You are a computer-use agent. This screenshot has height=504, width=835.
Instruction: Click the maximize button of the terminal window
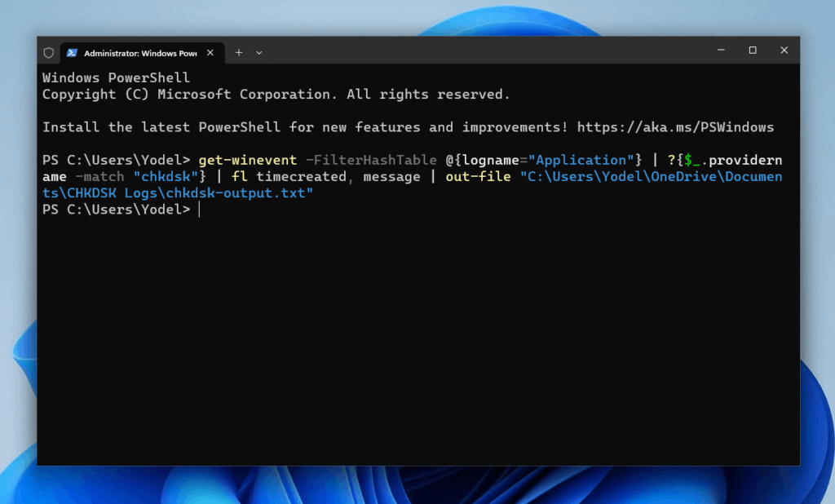tap(751, 50)
